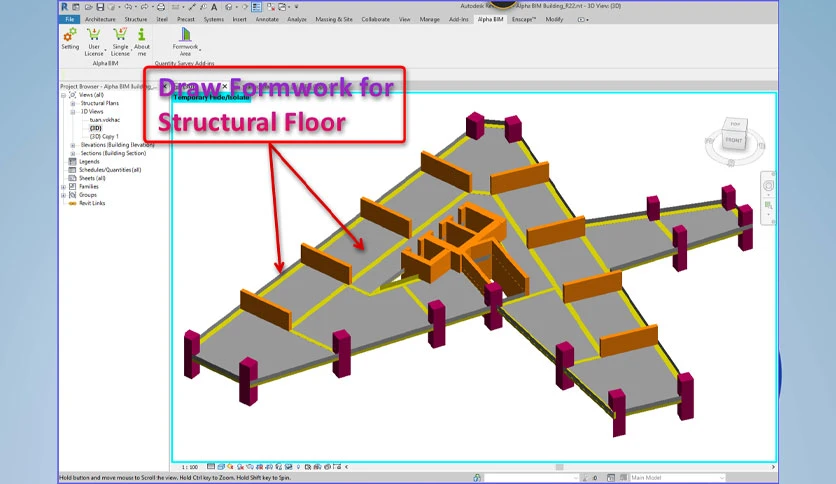Click the Revit Links icon in browser
This screenshot has width=836, height=484.
pos(73,203)
